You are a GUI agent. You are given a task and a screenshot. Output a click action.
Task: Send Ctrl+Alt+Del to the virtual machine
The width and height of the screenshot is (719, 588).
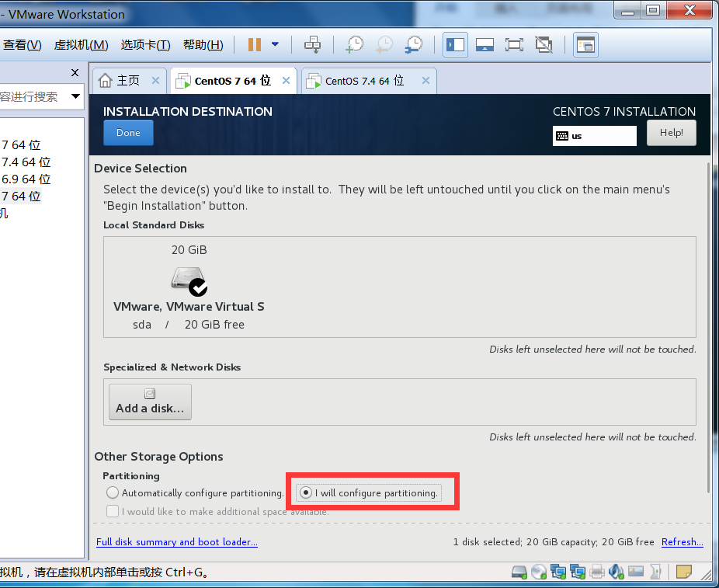[x=313, y=44]
